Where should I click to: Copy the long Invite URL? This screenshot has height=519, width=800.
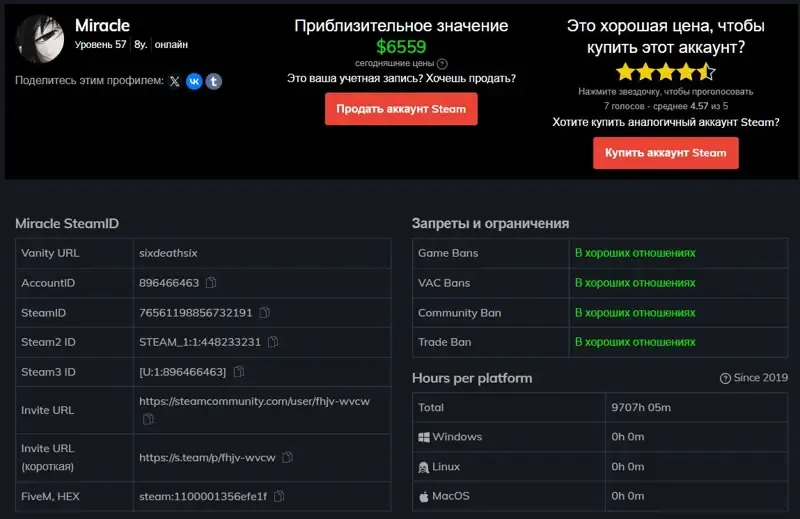tap(148, 419)
